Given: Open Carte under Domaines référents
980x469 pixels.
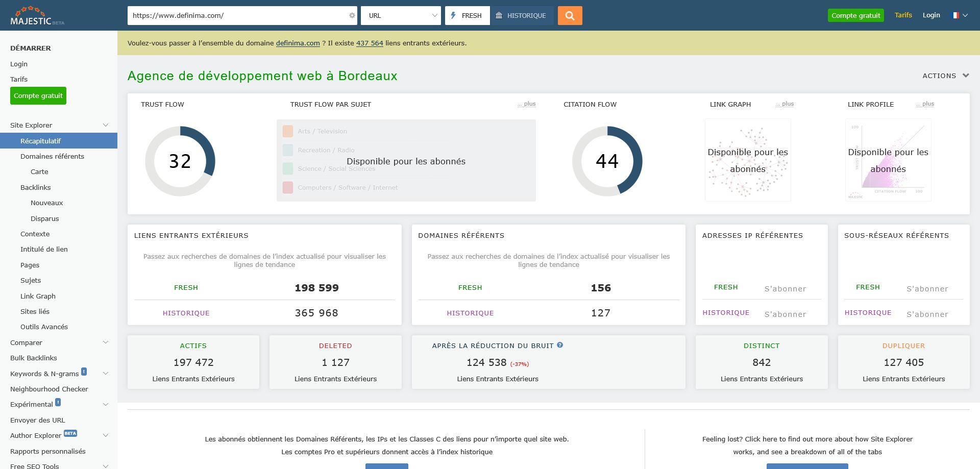Looking at the screenshot, I should pos(39,171).
